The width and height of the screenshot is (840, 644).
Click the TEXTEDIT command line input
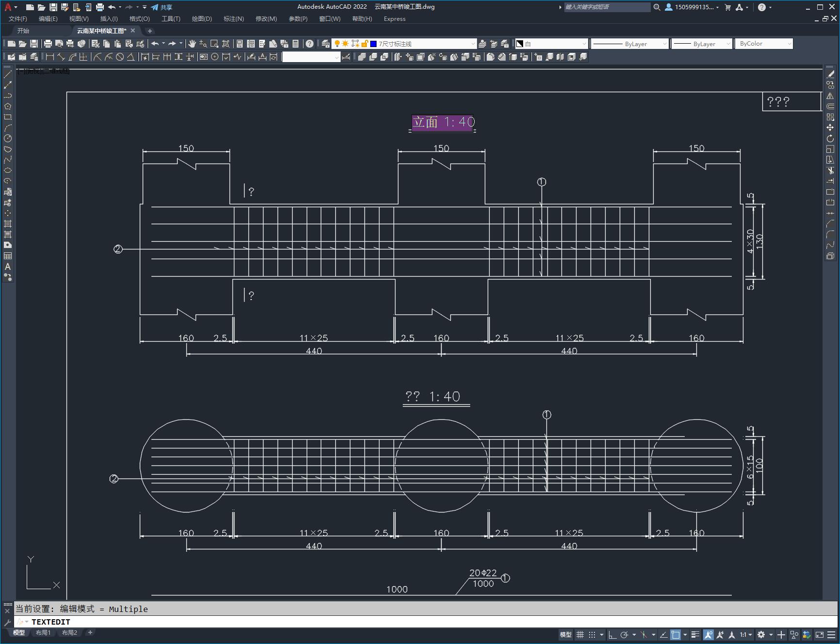pos(417,622)
